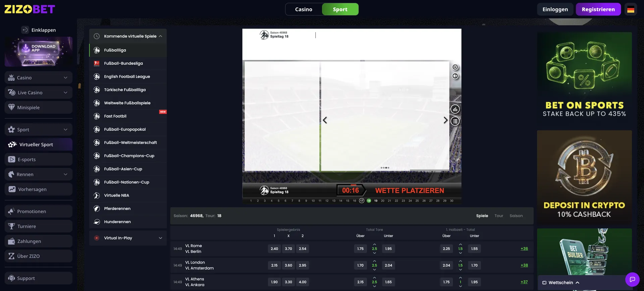Image resolution: width=644 pixels, height=291 pixels.
Task: Switch to the Saison tab
Action: [x=516, y=216]
